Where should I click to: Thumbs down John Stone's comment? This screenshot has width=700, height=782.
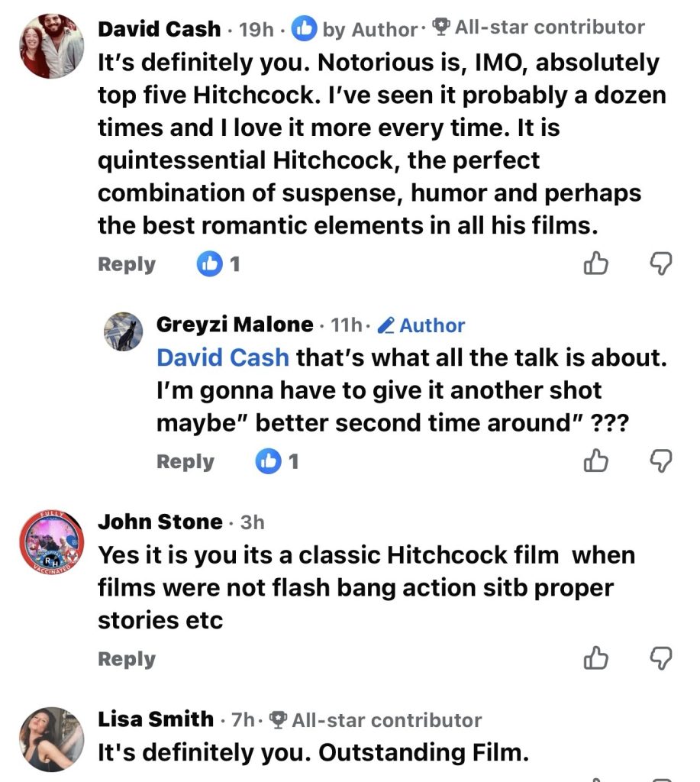pos(660,658)
